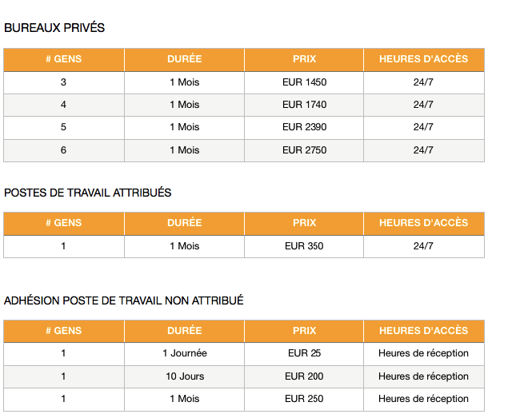
Task: Select the EUR 1740 price cell
Action: click(304, 105)
